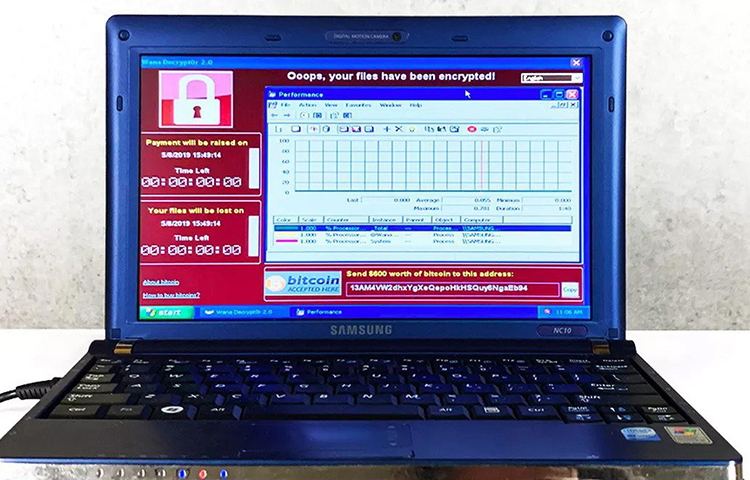
Task: Open the How to buy bitcoins link
Action: [170, 295]
